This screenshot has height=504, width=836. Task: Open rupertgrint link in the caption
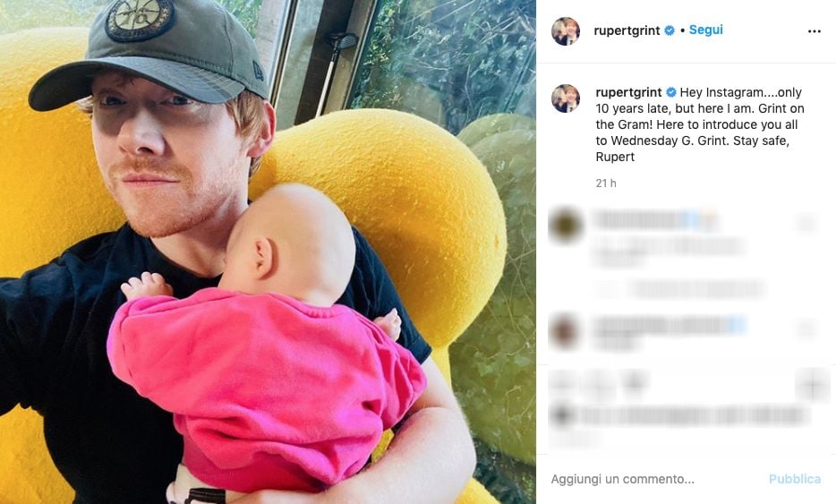click(628, 92)
